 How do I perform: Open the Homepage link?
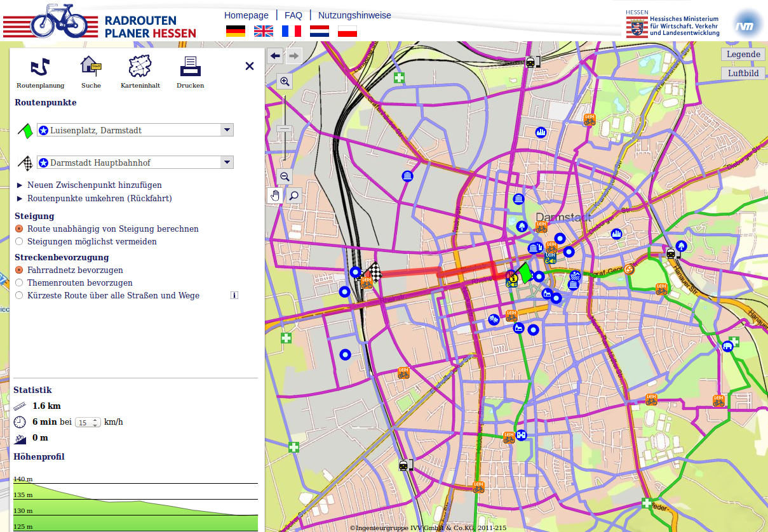click(x=246, y=15)
